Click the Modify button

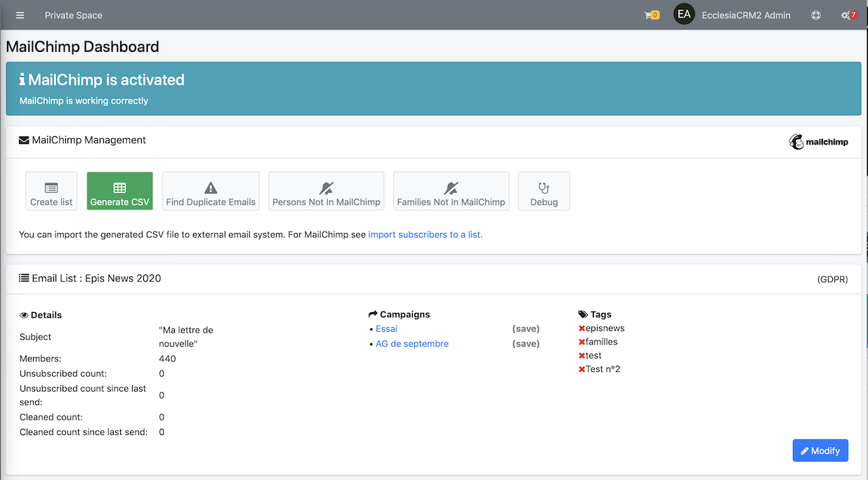click(820, 451)
